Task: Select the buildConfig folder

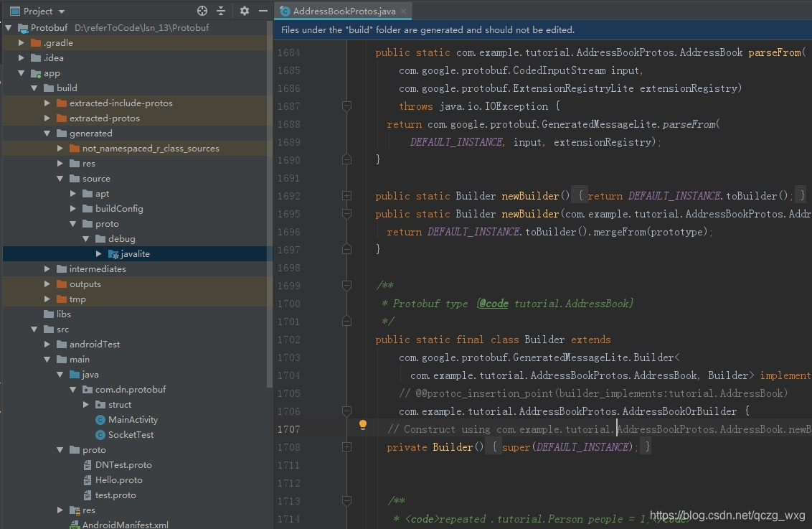Action: (x=118, y=208)
